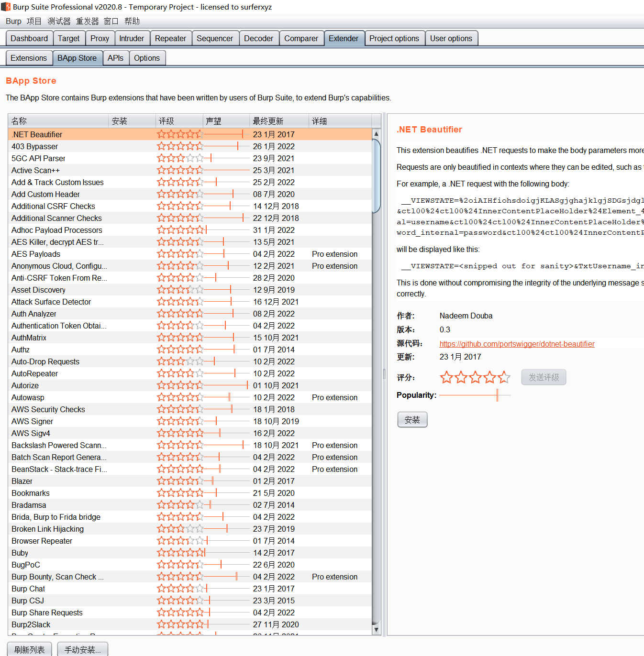Switch to the Sequencer tab
The width and height of the screenshot is (644, 656).
pyautogui.click(x=215, y=38)
